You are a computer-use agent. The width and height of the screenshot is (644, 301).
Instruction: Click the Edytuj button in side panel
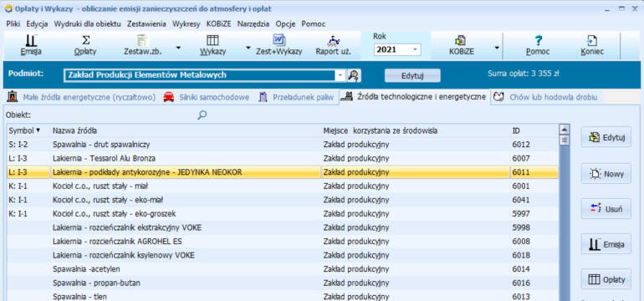click(606, 137)
